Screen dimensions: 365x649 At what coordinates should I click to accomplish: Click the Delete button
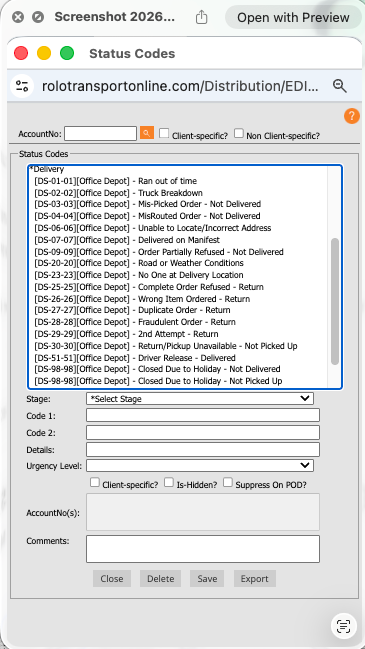coord(161,579)
